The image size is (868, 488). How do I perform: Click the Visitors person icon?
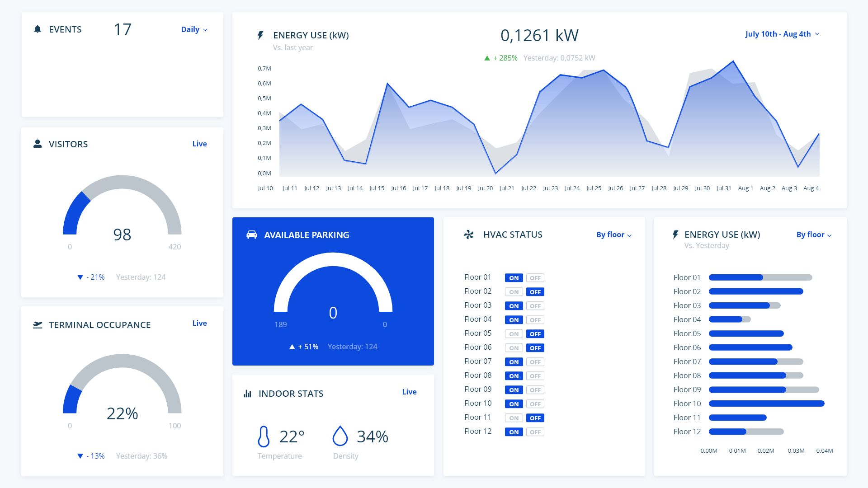coord(38,144)
